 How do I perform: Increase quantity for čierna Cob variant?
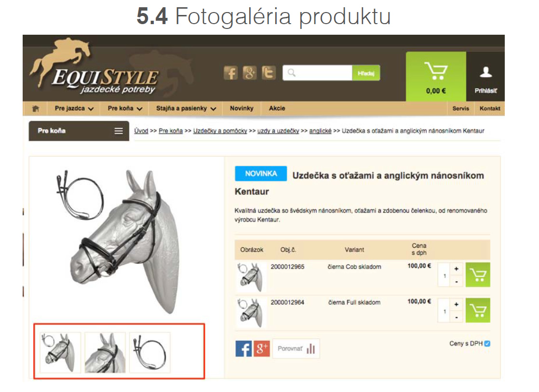click(456, 269)
